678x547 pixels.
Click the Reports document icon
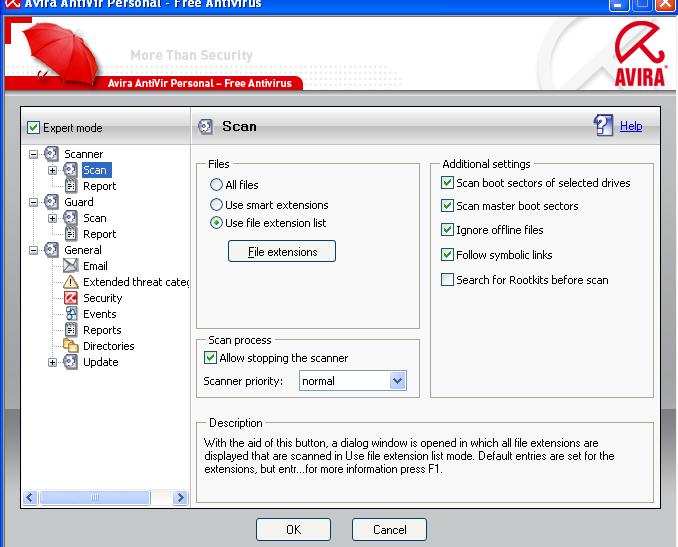[x=70, y=330]
